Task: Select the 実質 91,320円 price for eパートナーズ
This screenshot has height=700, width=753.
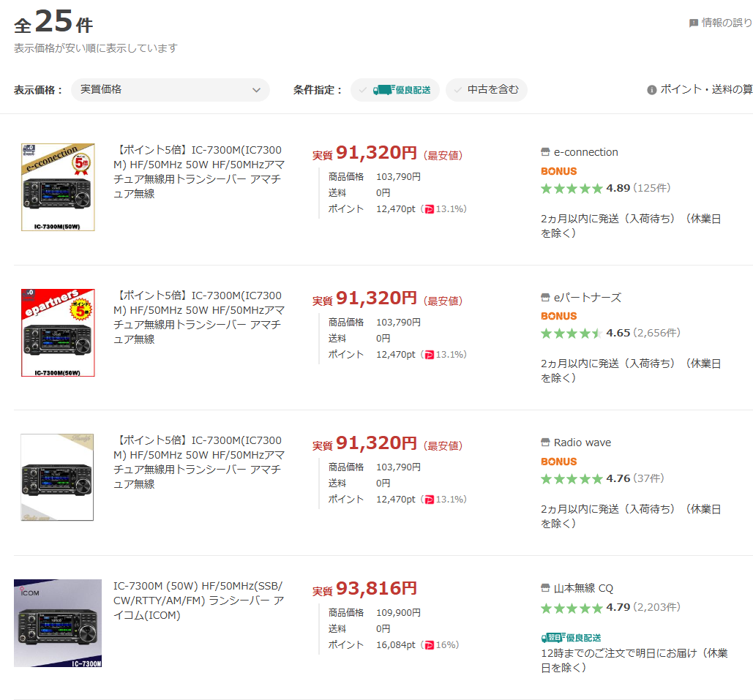Action: pyautogui.click(x=364, y=298)
